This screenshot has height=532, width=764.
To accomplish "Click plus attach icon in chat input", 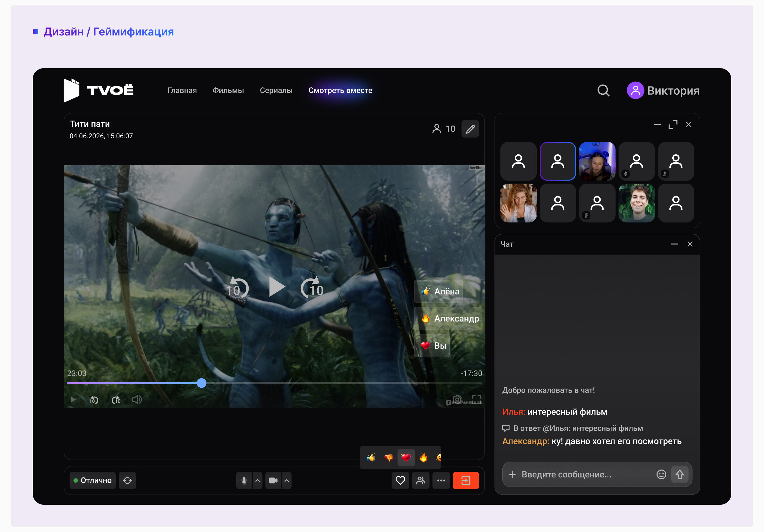I will pos(512,475).
